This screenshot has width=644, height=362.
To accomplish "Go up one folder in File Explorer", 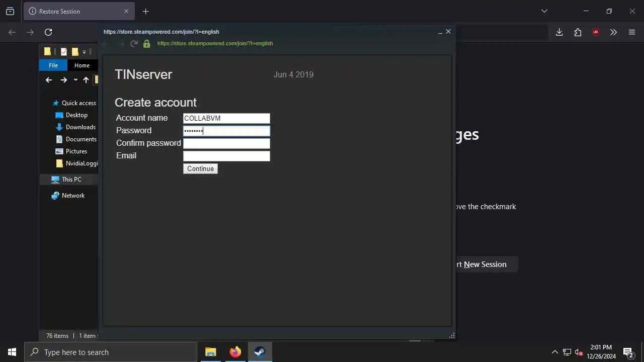I will (x=86, y=80).
